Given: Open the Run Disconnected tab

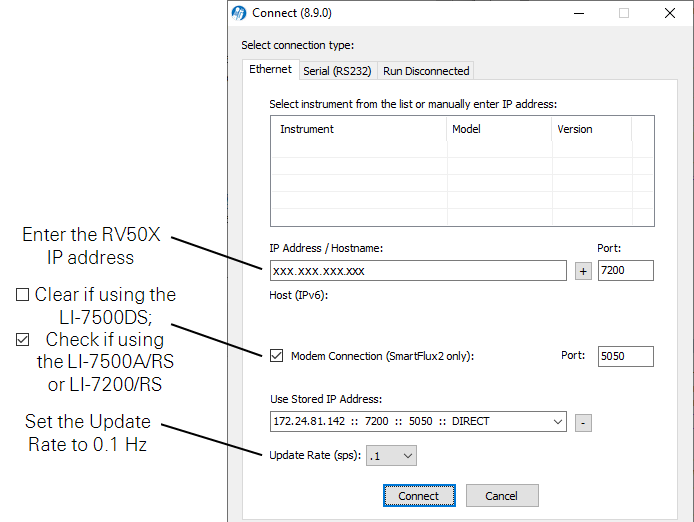Looking at the screenshot, I should (426, 71).
